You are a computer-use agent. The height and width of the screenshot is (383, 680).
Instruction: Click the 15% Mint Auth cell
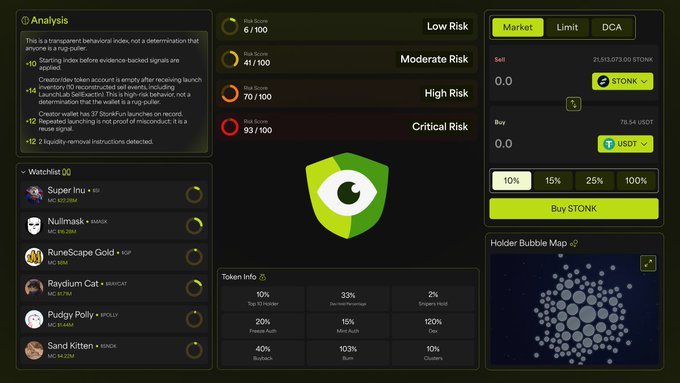348,326
